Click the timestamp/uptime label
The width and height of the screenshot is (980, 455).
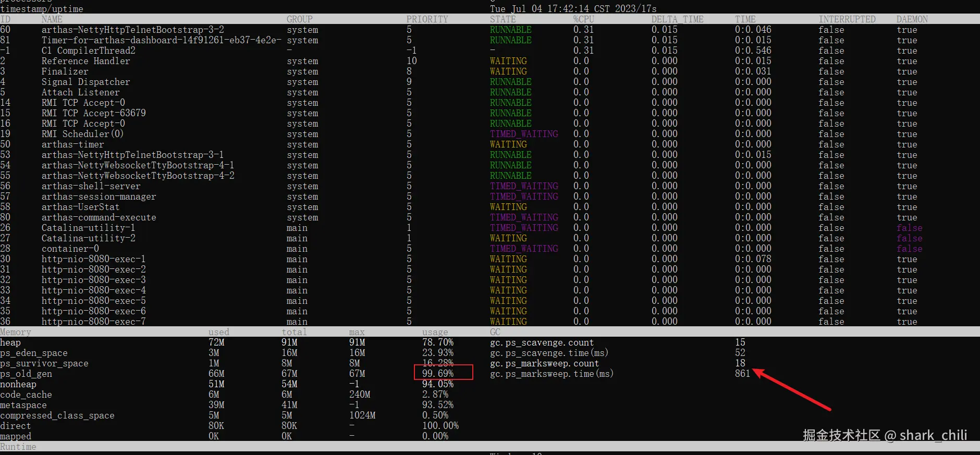pos(42,9)
